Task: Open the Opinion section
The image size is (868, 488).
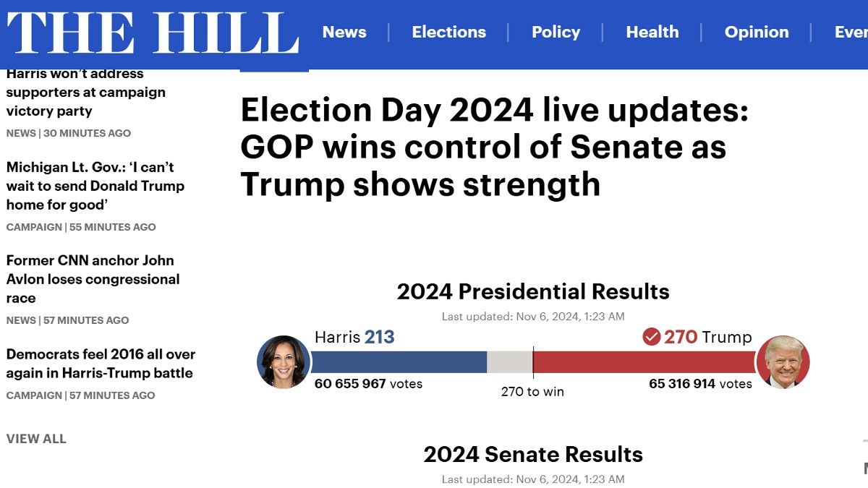Action: [757, 32]
